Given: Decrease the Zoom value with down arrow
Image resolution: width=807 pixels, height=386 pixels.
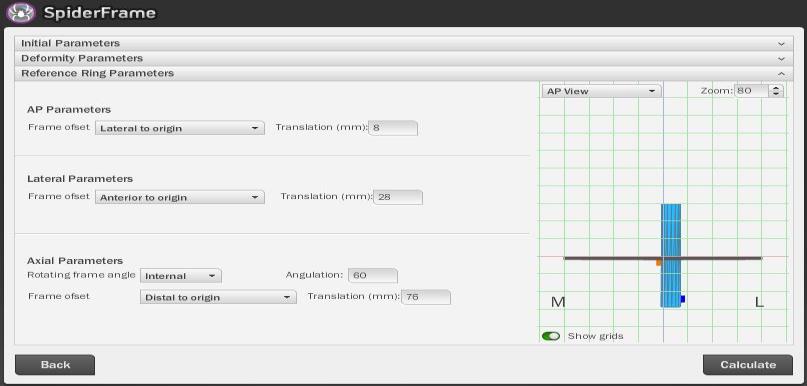Looking at the screenshot, I should 776,94.
